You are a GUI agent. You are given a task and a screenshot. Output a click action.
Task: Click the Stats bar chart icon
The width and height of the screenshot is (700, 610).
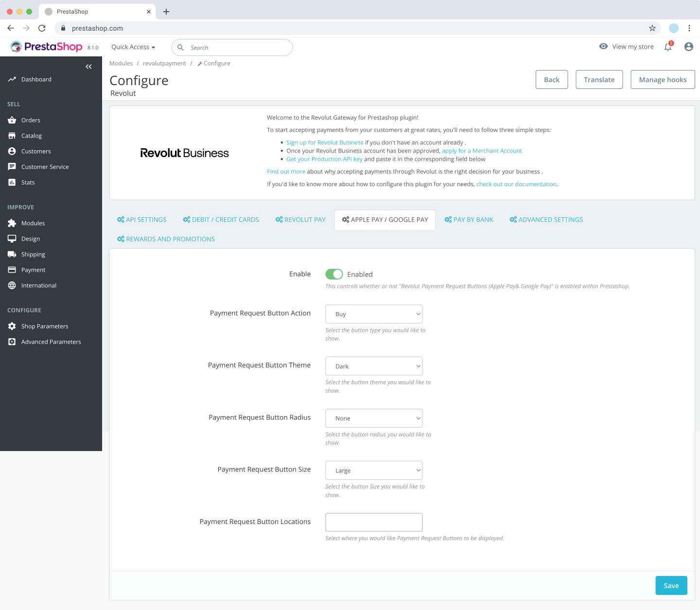tap(12, 182)
